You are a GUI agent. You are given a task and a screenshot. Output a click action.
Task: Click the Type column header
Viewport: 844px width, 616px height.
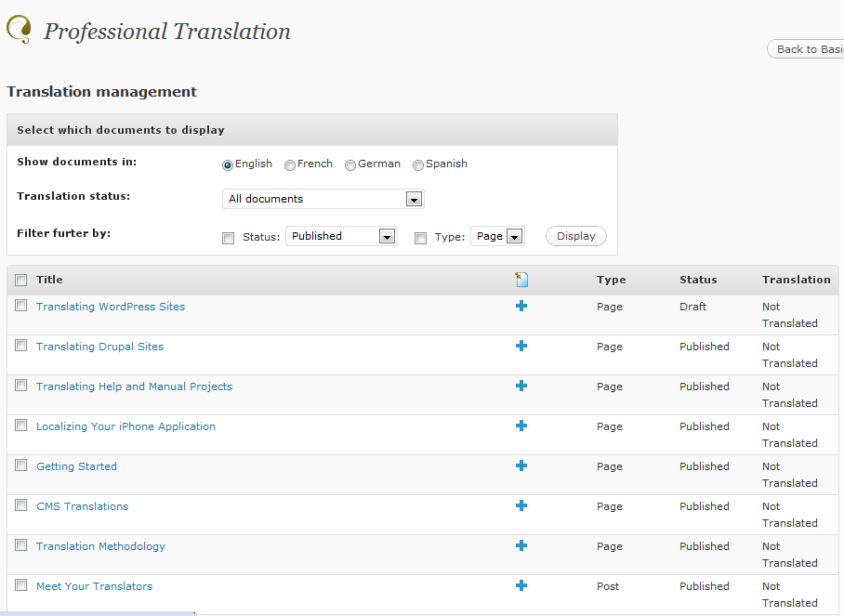611,280
